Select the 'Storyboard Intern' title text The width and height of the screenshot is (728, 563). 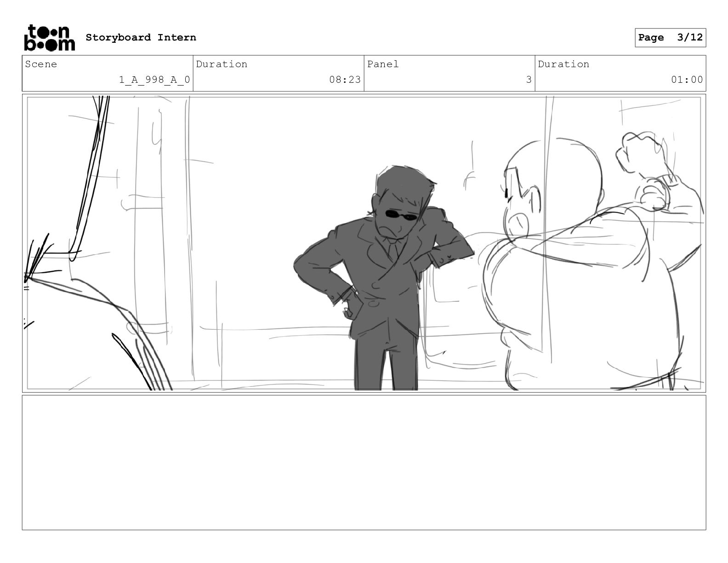[141, 37]
